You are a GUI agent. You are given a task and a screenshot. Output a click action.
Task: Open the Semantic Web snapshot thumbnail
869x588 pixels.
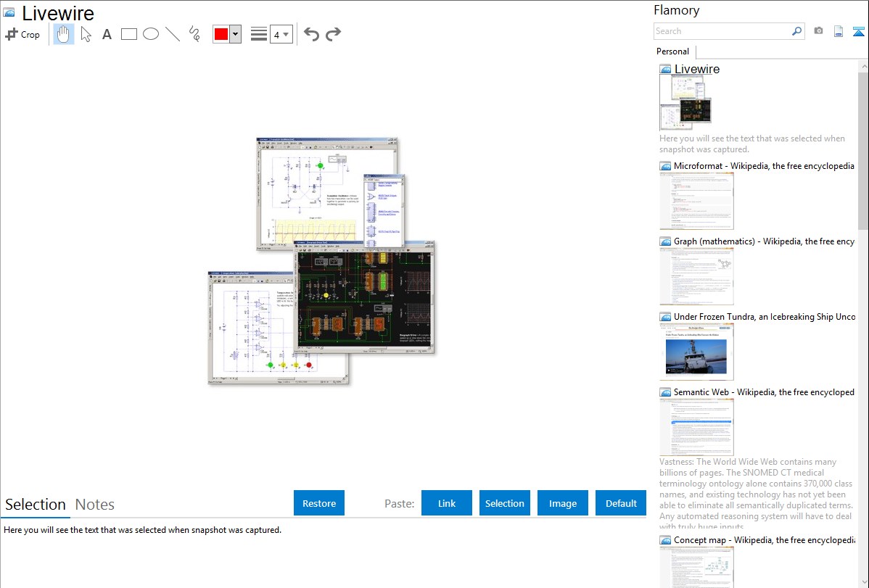coord(696,427)
